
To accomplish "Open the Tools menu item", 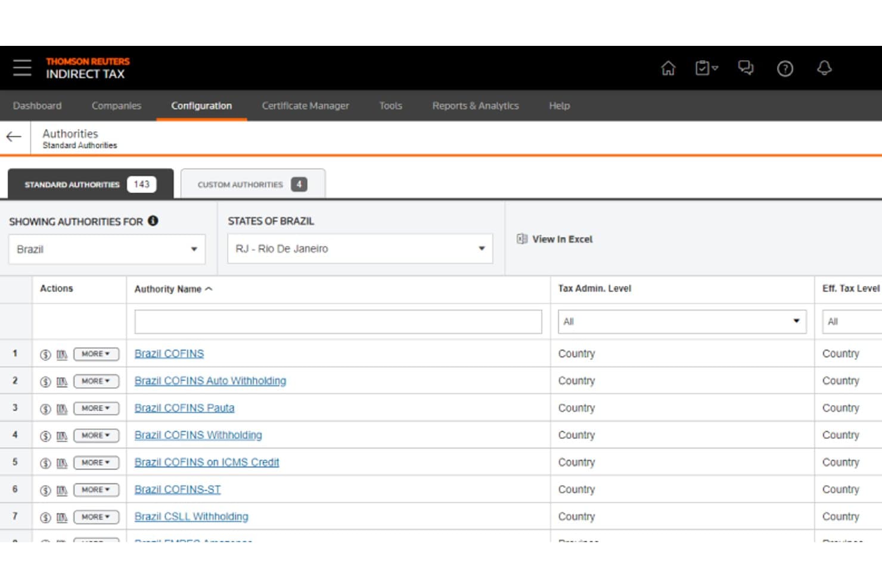I will point(391,105).
